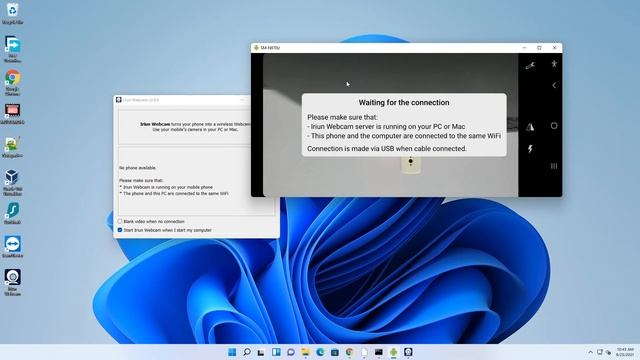Switch to the white document app on taskbar
The width and height of the screenshot is (640, 360).
364,352
